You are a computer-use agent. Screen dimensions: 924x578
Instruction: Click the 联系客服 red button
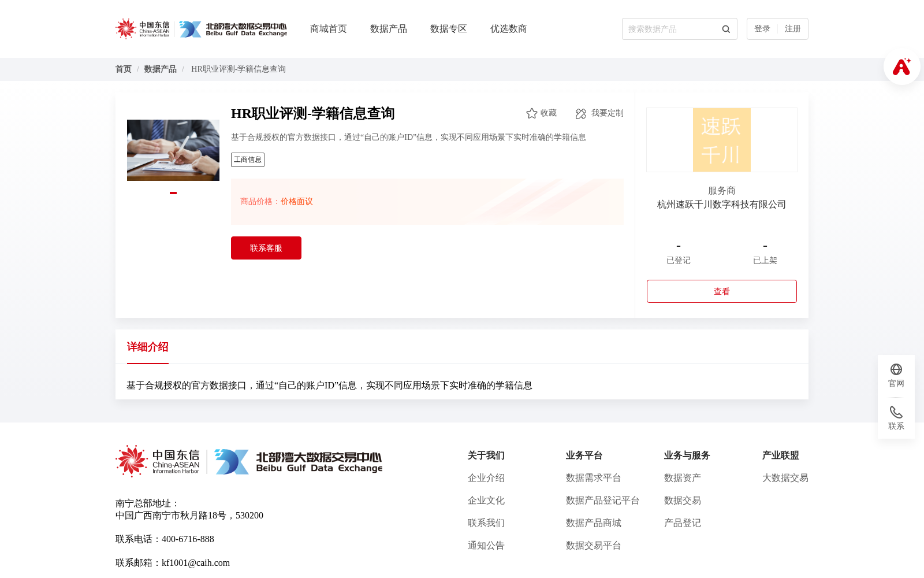tap(266, 248)
